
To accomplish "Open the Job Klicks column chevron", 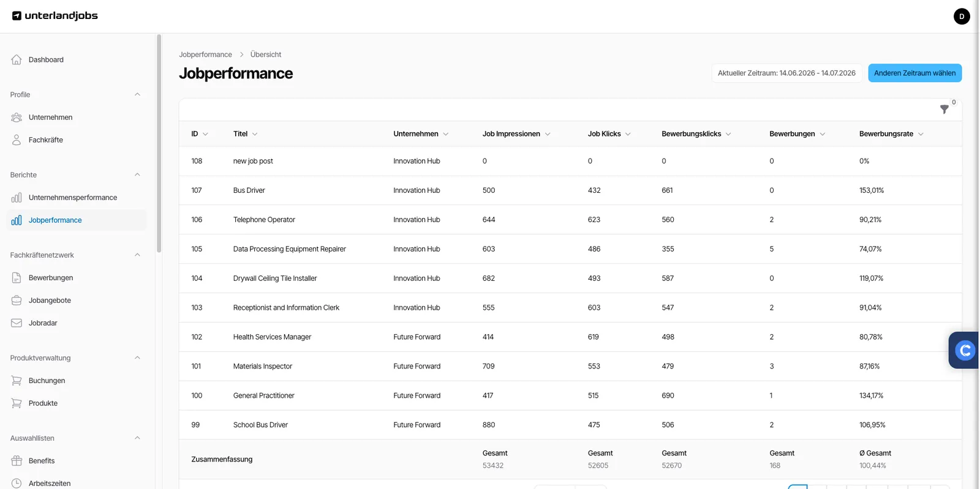I will point(628,134).
